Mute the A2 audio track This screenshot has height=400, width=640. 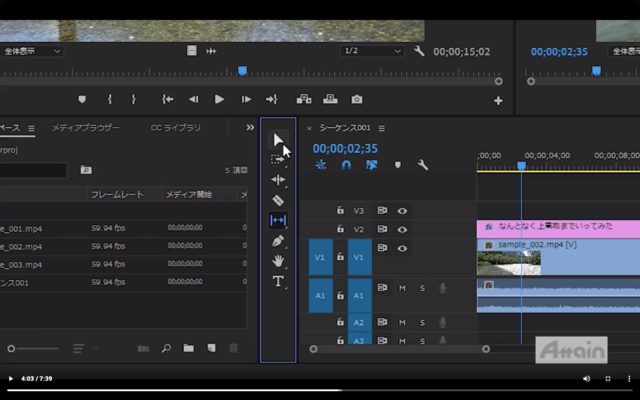(x=402, y=322)
